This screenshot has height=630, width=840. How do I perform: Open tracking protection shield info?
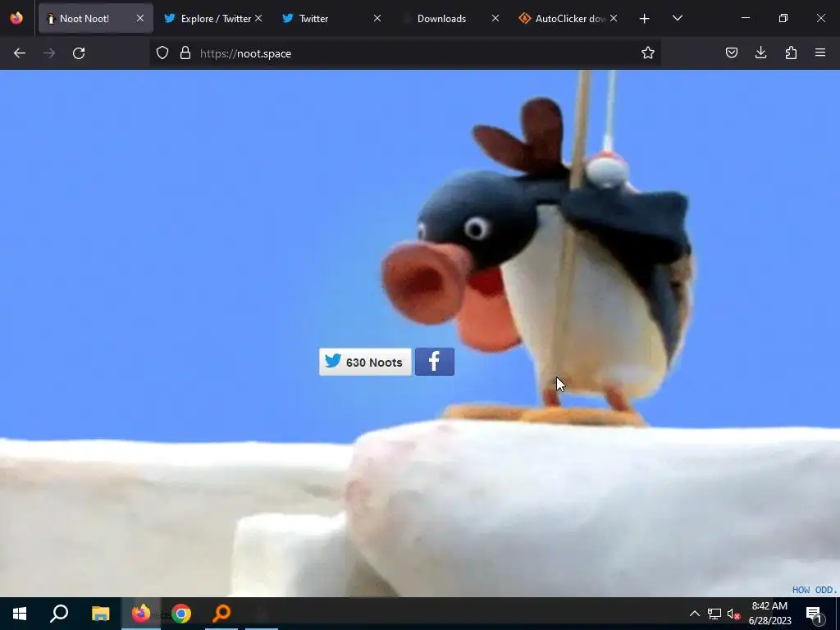click(x=162, y=52)
